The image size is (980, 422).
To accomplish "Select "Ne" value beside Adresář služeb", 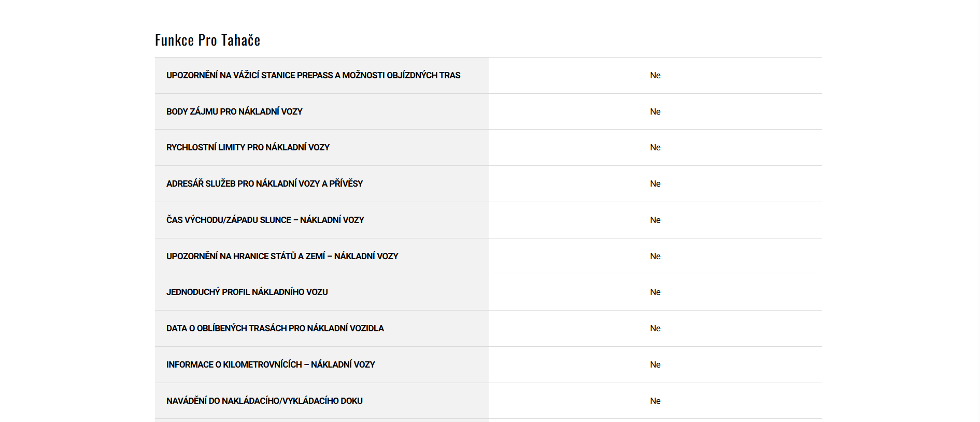I will 655,184.
